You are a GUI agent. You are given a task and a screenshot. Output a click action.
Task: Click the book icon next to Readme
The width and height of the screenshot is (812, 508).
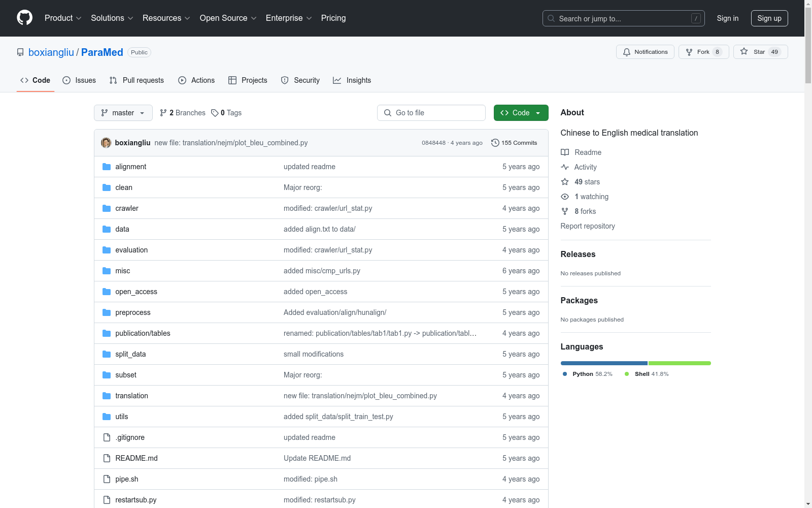565,152
